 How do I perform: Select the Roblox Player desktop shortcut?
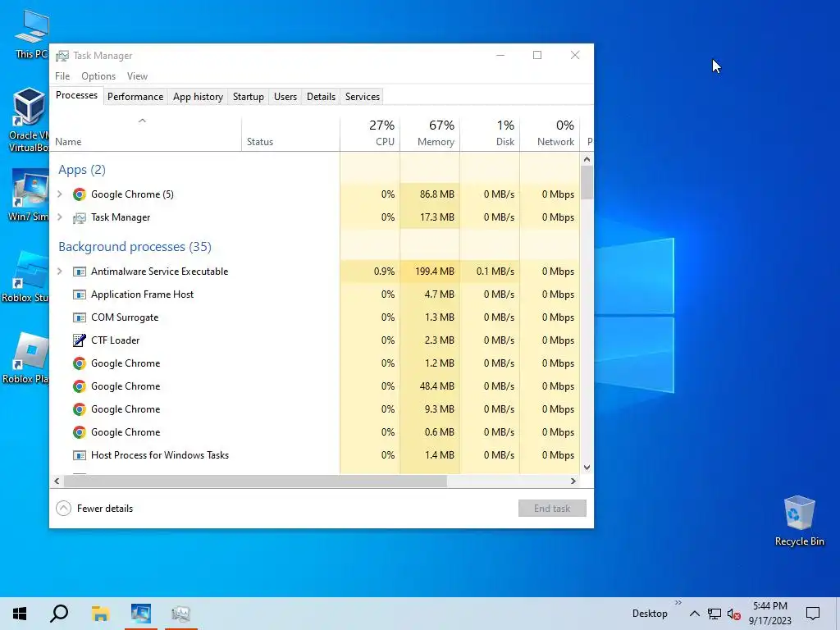[25, 358]
